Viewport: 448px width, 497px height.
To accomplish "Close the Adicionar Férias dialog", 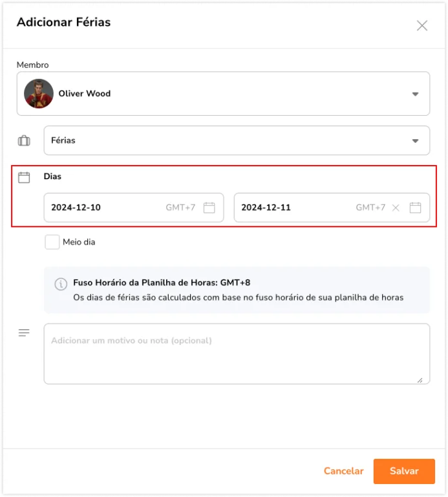I will tap(421, 26).
